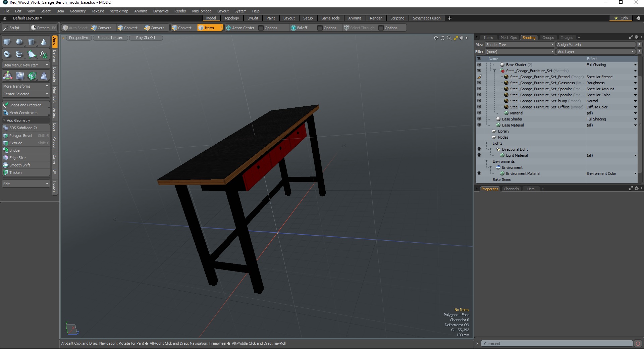Select the Text tool icon
644x349 pixels.
point(44,54)
